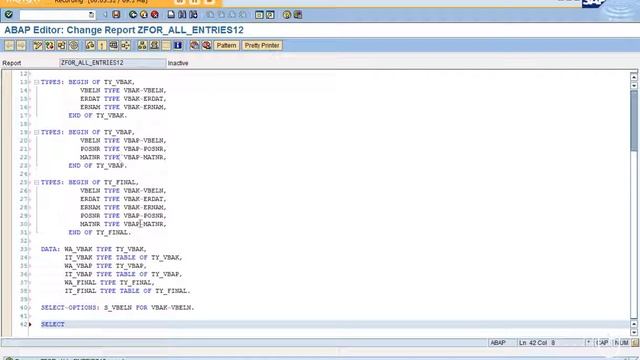Click the editor vertical scrollbar thumb
Image resolution: width=640 pixels, height=360 pixels.
click(x=634, y=120)
